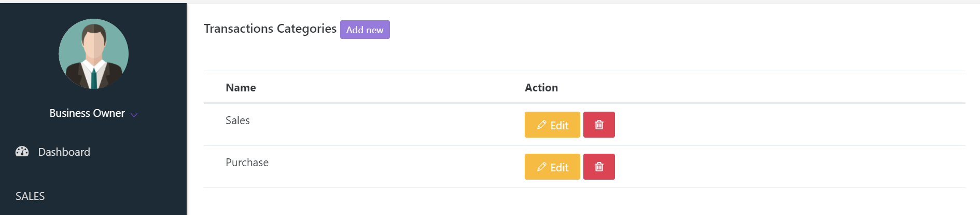Screen dimensions: 980x215
Task: Click the Transactions Categories page heading
Action: [270, 29]
